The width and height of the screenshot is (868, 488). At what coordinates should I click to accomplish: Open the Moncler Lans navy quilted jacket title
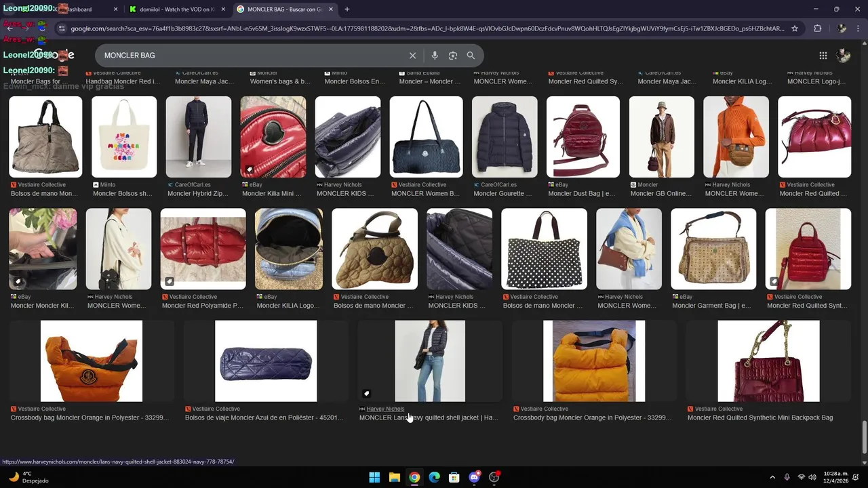point(429,418)
